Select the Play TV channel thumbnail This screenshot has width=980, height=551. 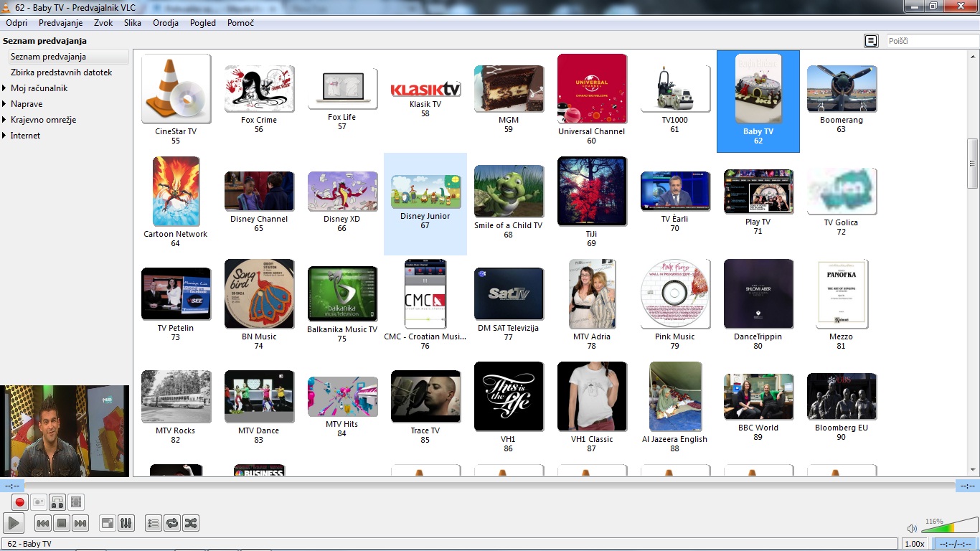click(x=758, y=192)
